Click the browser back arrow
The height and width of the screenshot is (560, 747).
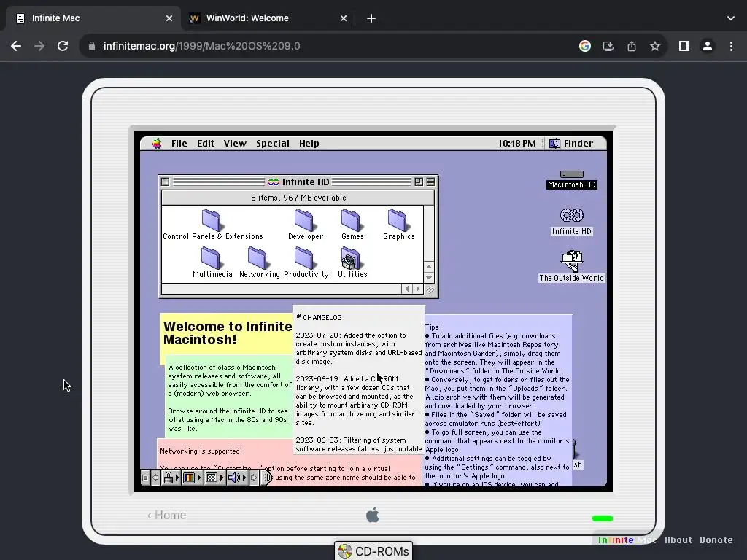point(16,46)
